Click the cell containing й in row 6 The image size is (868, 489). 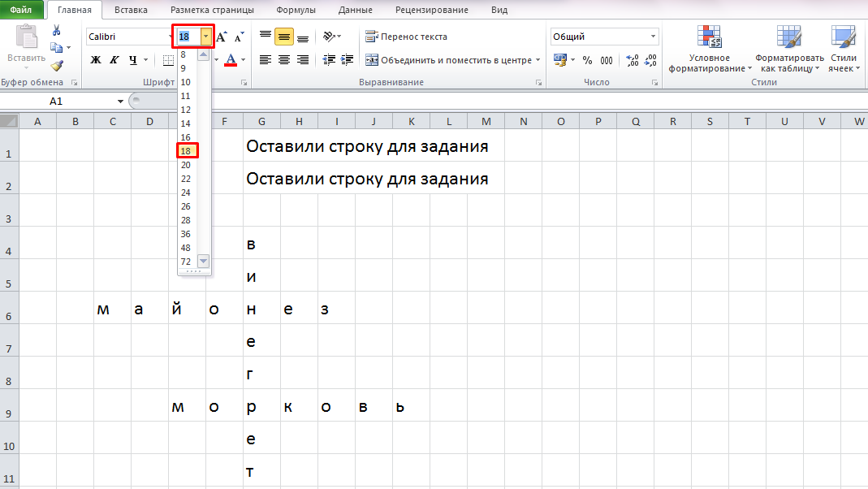[187, 308]
